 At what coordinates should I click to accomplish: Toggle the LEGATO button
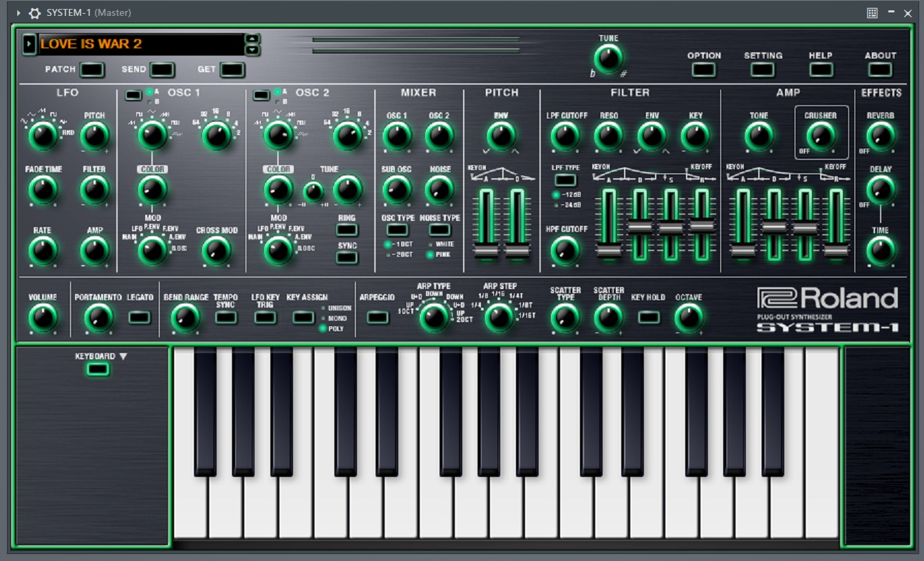[140, 317]
